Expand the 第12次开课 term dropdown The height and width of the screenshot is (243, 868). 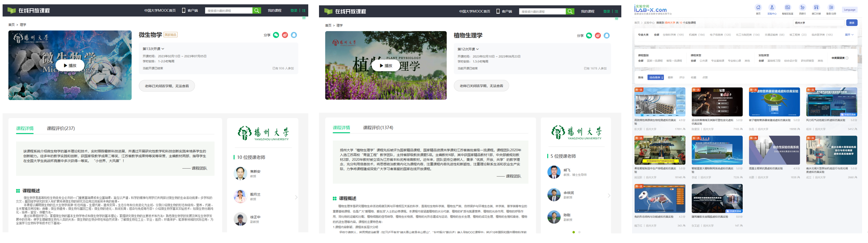pos(468,49)
